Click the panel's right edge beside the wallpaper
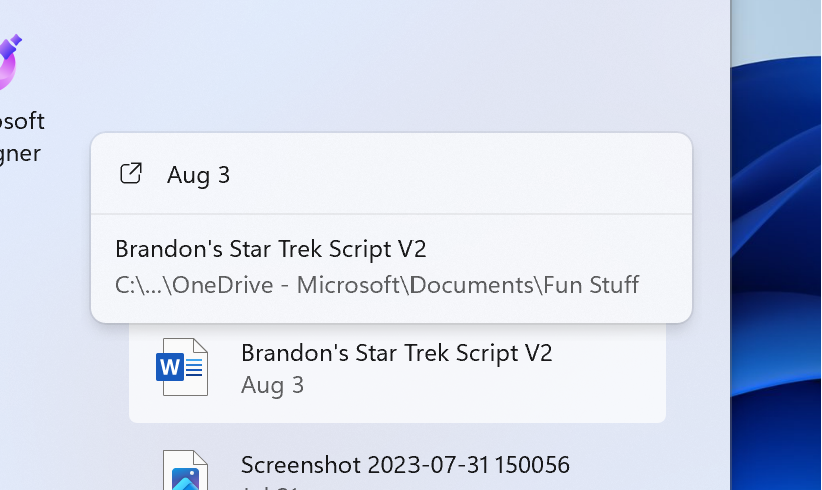 coord(727,250)
